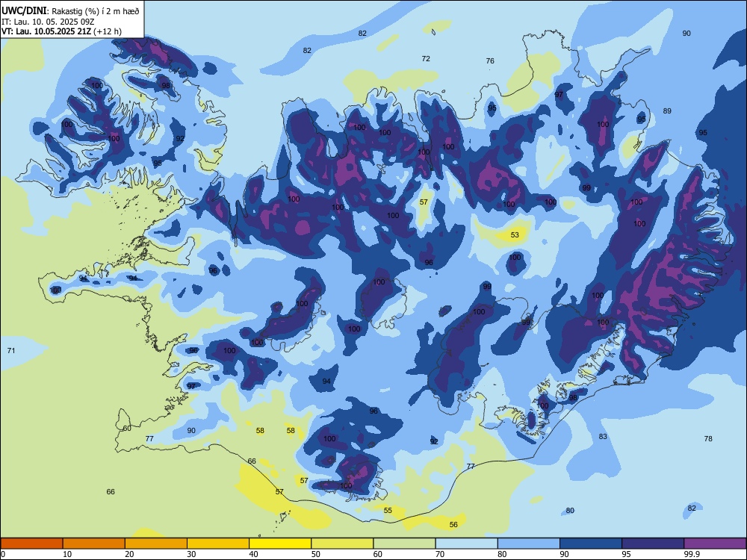Click the humidity value 78 on the map
Viewport: 747px width, 560px height.
click(x=708, y=438)
